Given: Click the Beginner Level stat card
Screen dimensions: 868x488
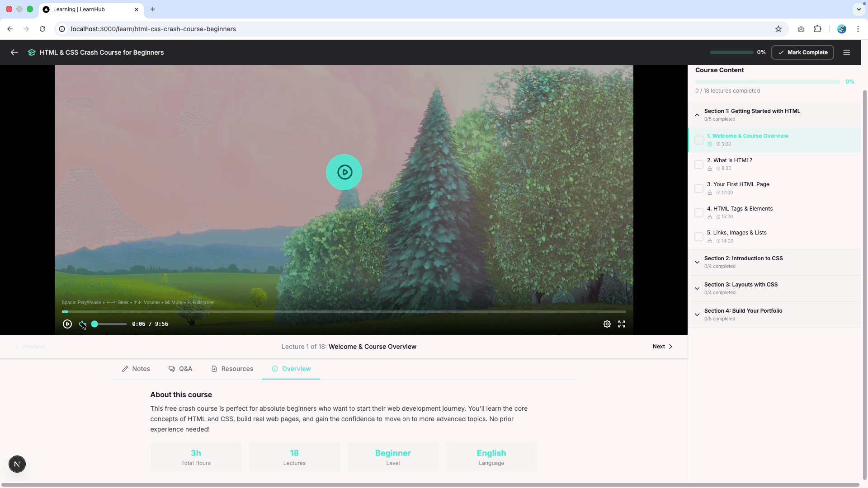Looking at the screenshot, I should pos(393,457).
